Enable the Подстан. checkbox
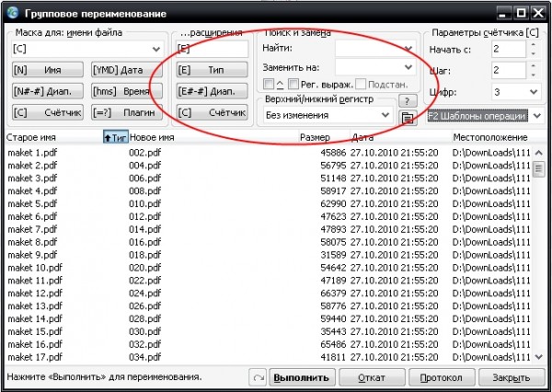Image resolution: width=552 pixels, height=392 pixels. 361,84
